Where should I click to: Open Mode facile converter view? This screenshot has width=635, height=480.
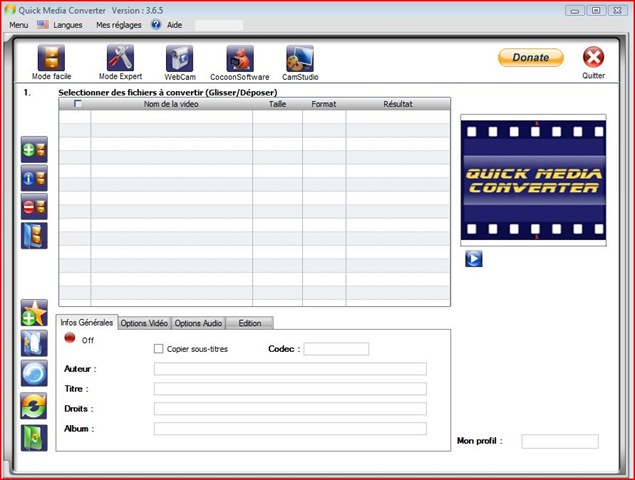[x=51, y=58]
